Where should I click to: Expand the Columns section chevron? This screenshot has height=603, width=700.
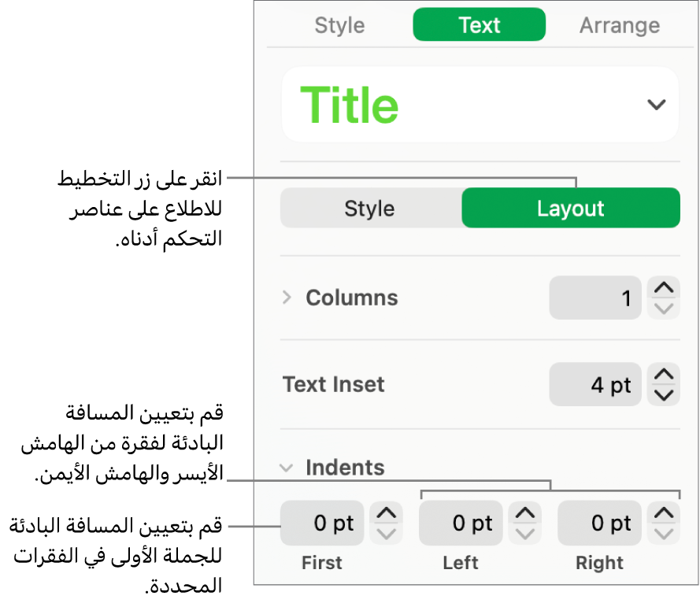(x=287, y=298)
